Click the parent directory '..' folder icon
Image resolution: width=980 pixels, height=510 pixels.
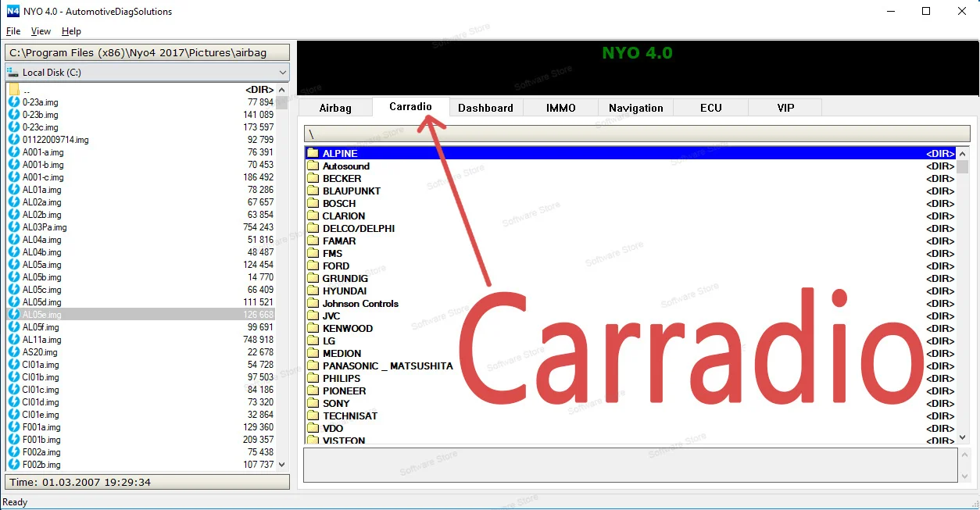(x=14, y=90)
